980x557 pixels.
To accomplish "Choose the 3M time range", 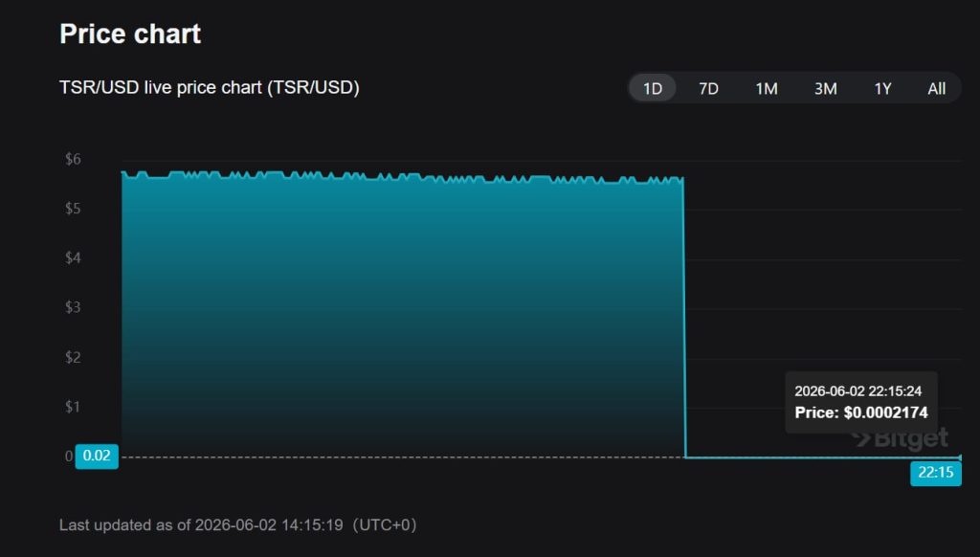I will click(825, 88).
